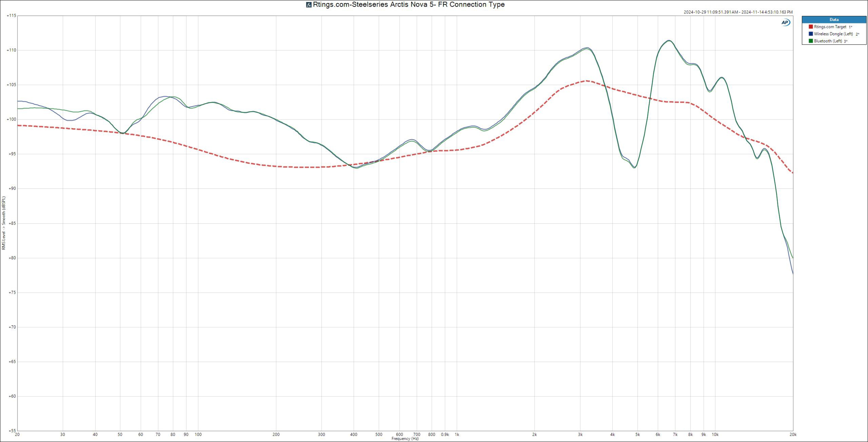Click the red Rtings.com Target color swatch
868x442 pixels.
811,27
